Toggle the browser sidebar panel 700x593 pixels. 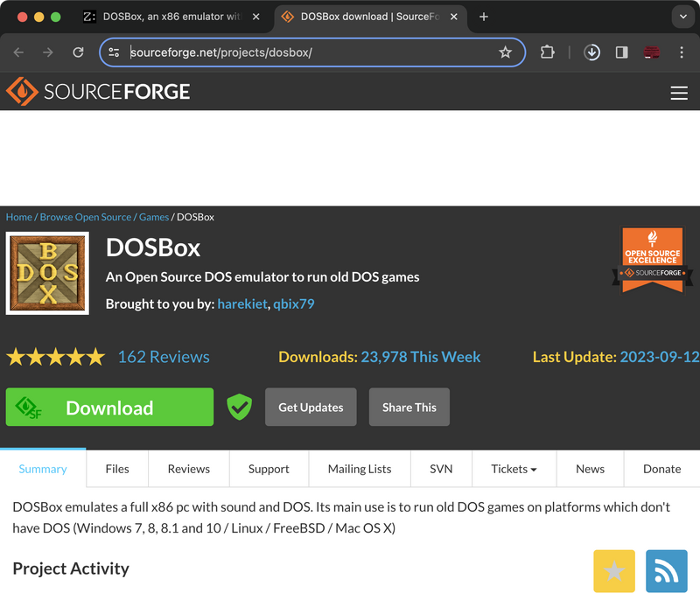tap(621, 52)
